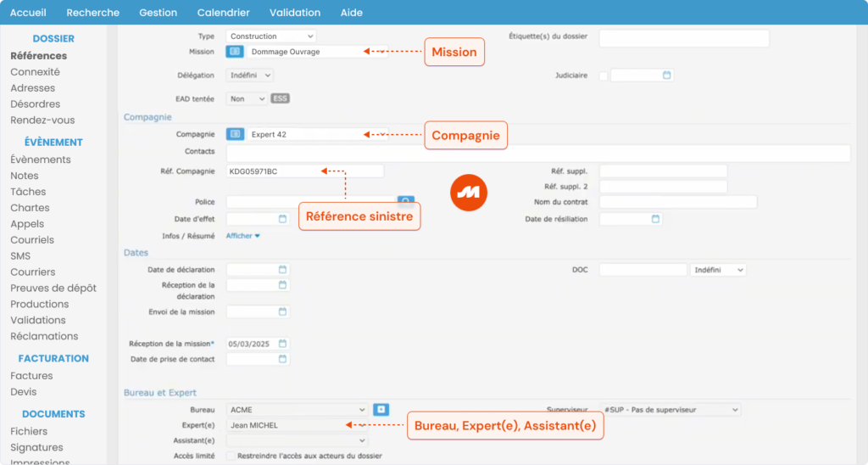
Task: Open the Date de déclaration calendar icon
Action: (x=282, y=269)
